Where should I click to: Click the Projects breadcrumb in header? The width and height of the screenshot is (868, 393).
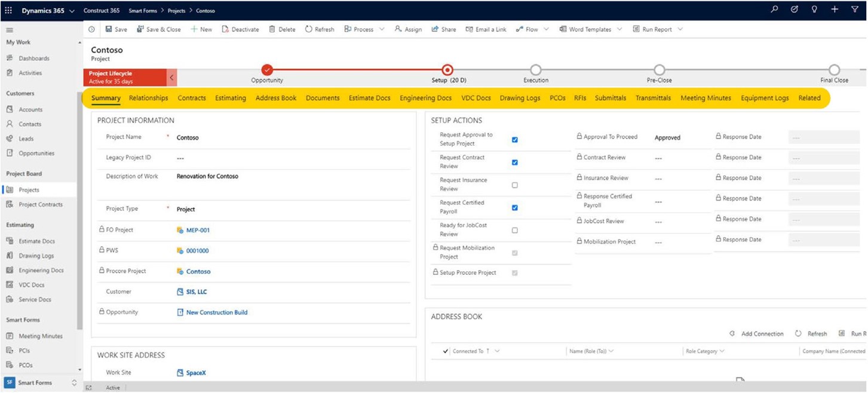pos(176,11)
